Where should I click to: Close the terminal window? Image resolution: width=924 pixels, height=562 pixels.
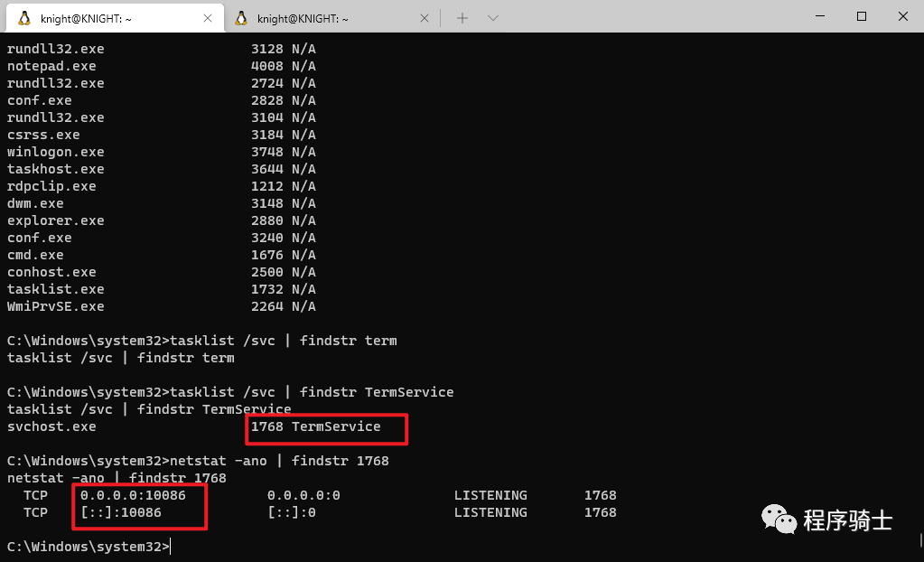pyautogui.click(x=903, y=16)
